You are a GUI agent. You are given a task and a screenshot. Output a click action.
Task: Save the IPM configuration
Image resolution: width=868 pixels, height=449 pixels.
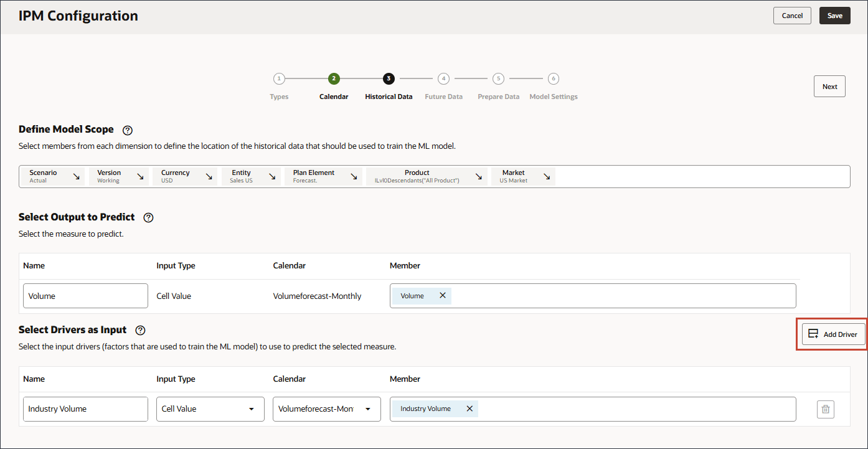click(835, 16)
